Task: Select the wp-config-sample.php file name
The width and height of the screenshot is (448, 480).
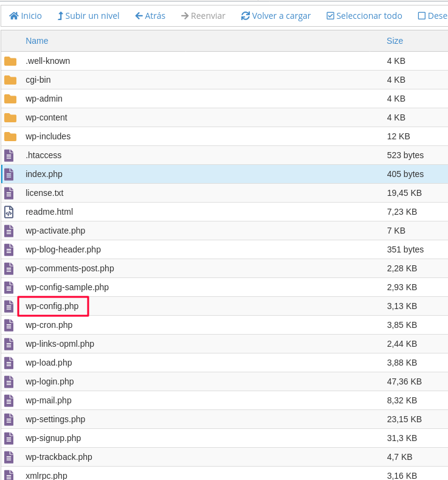Action: [67, 287]
